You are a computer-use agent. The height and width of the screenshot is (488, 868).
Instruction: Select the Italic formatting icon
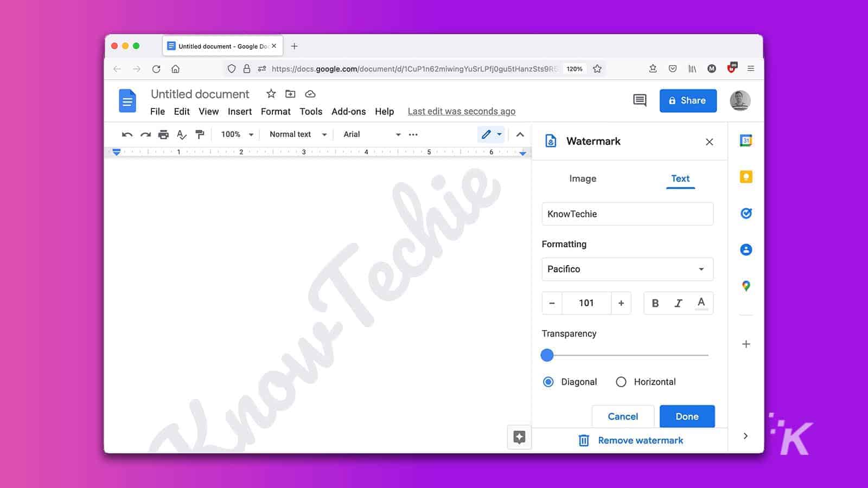tap(678, 303)
